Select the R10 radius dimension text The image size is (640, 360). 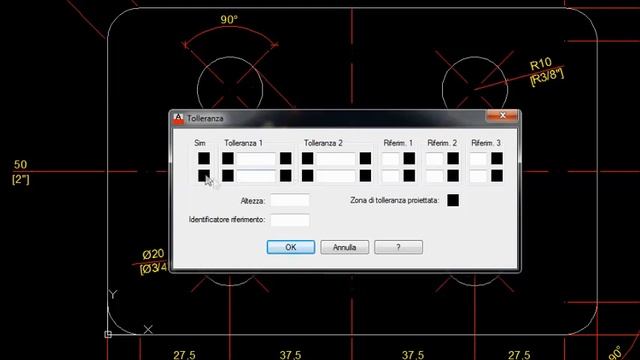(540, 64)
